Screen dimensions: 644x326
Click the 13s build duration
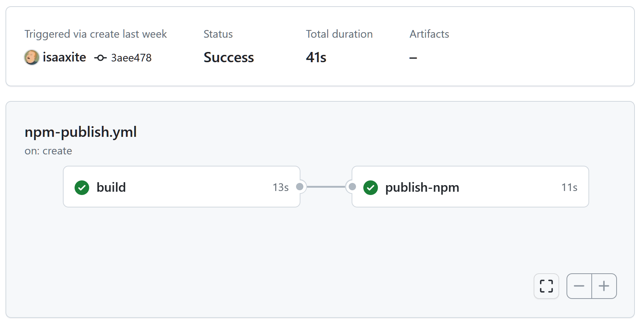coord(281,188)
